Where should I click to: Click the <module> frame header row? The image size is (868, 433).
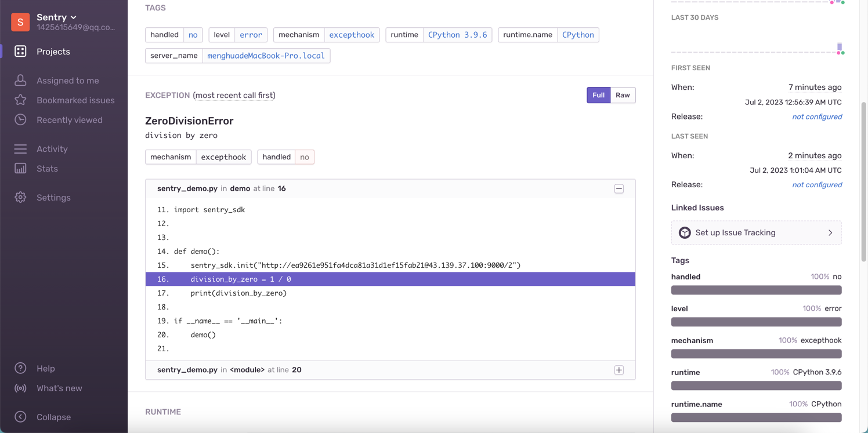click(390, 370)
